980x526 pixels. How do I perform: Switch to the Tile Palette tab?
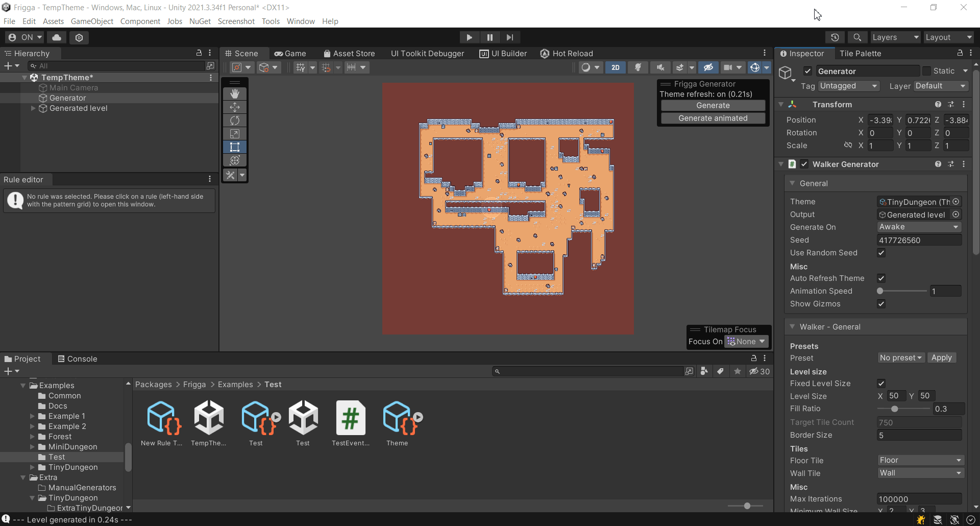[860, 54]
